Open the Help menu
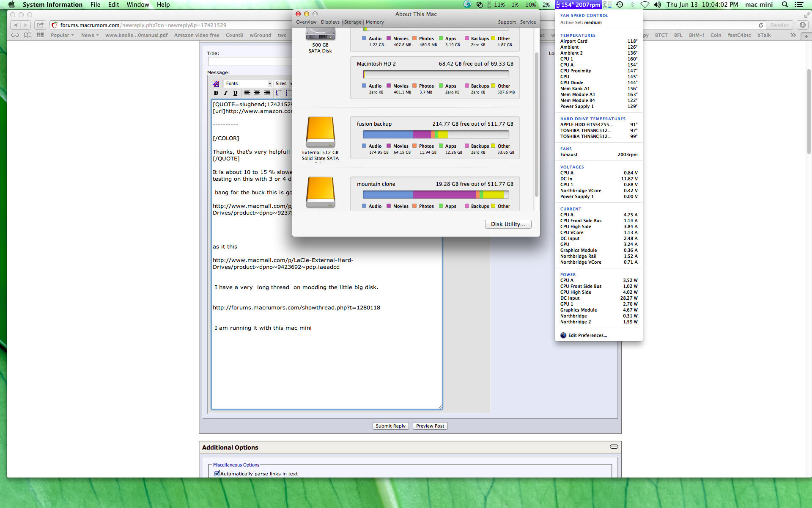Screen dimensions: 812x508 coord(163,5)
